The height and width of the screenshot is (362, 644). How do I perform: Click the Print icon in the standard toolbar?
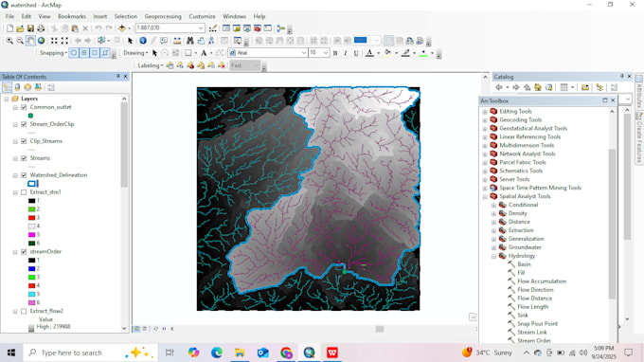41,28
